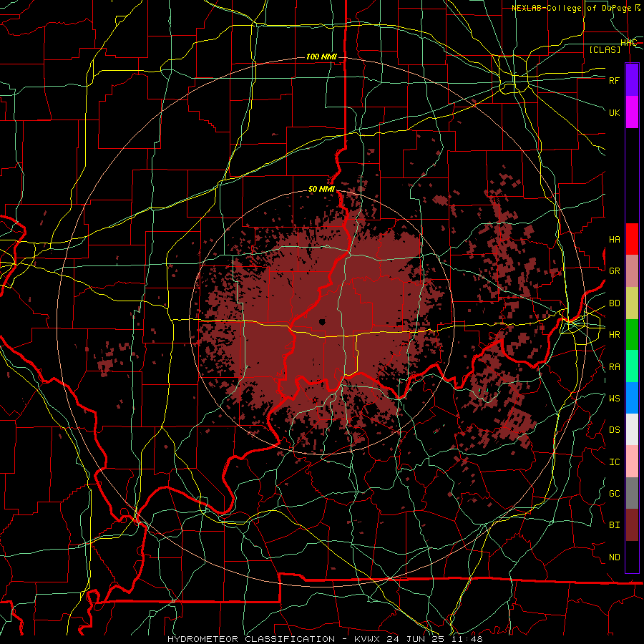Click the HA legend label
This screenshot has height=644, width=644.
tap(614, 240)
